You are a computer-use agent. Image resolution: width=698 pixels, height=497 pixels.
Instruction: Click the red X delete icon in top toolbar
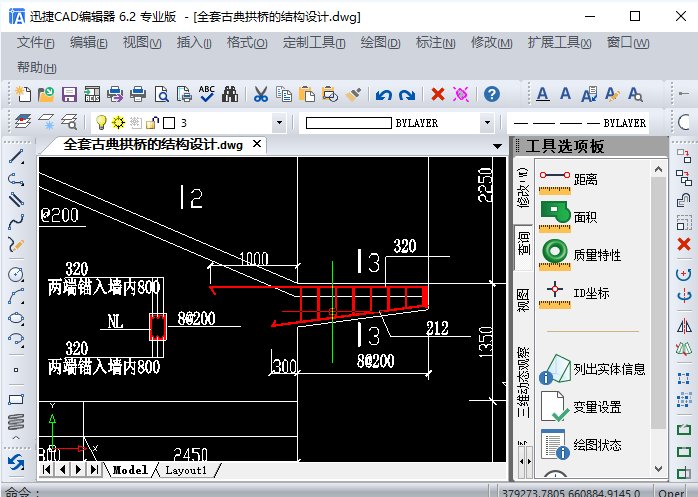click(x=438, y=94)
